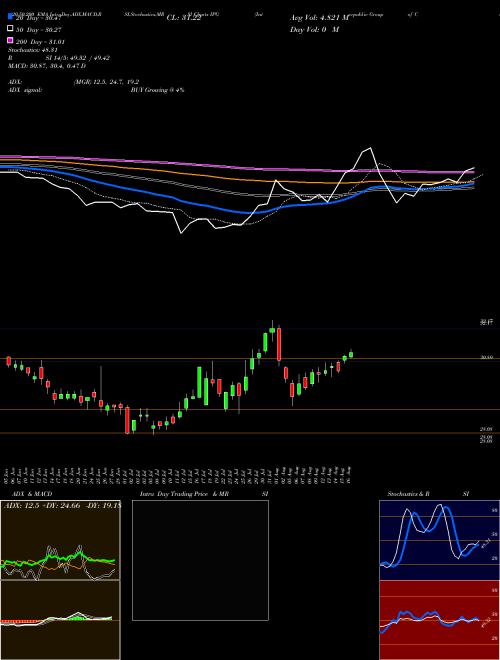Select the '200 Day = 31.01' legend text
Screen dimensions: 500x660
40,42
